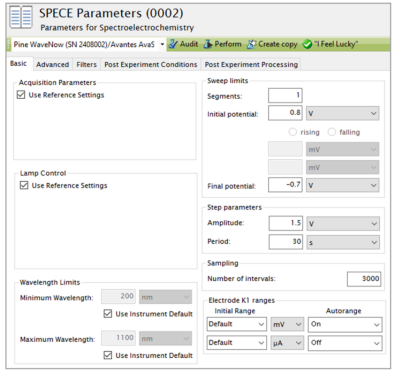Run Audit on the parameters

tap(183, 44)
